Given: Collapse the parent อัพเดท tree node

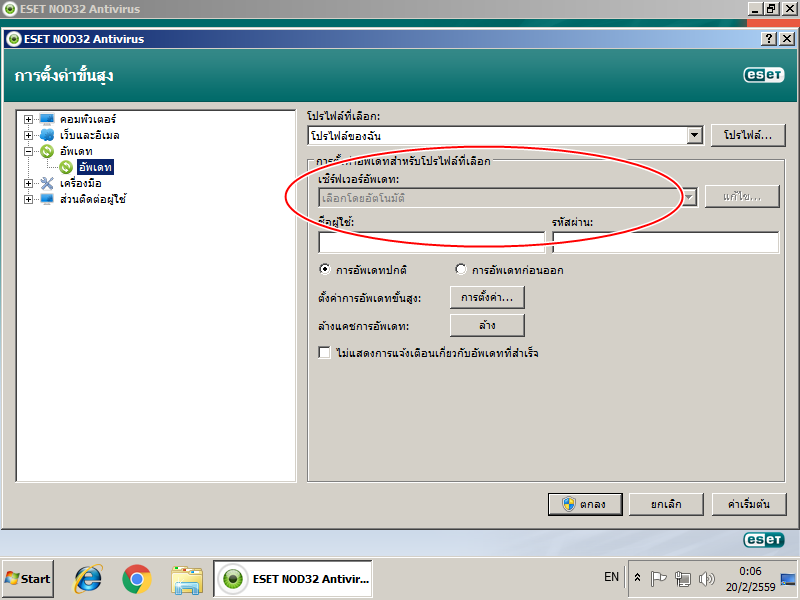Looking at the screenshot, I should click(x=29, y=151).
